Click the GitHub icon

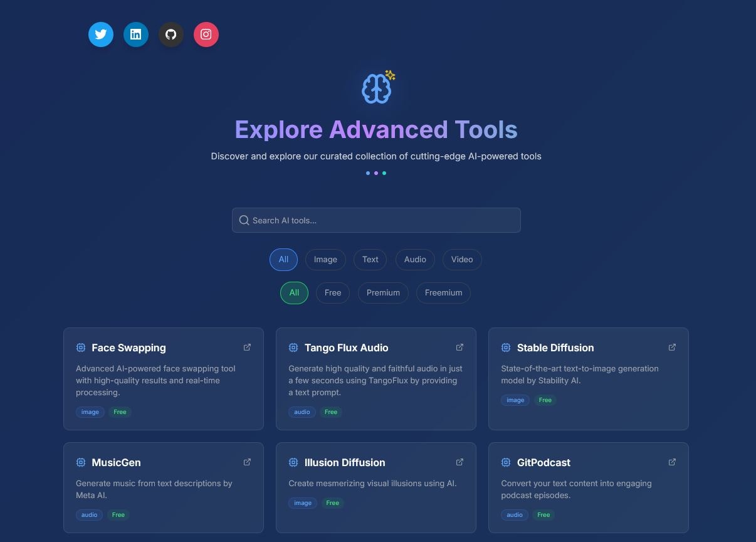click(171, 35)
